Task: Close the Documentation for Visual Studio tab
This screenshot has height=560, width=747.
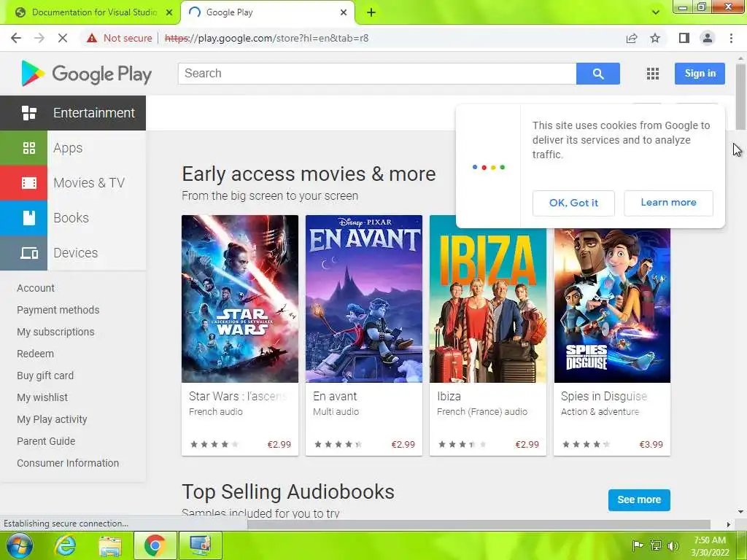Action: [x=169, y=12]
